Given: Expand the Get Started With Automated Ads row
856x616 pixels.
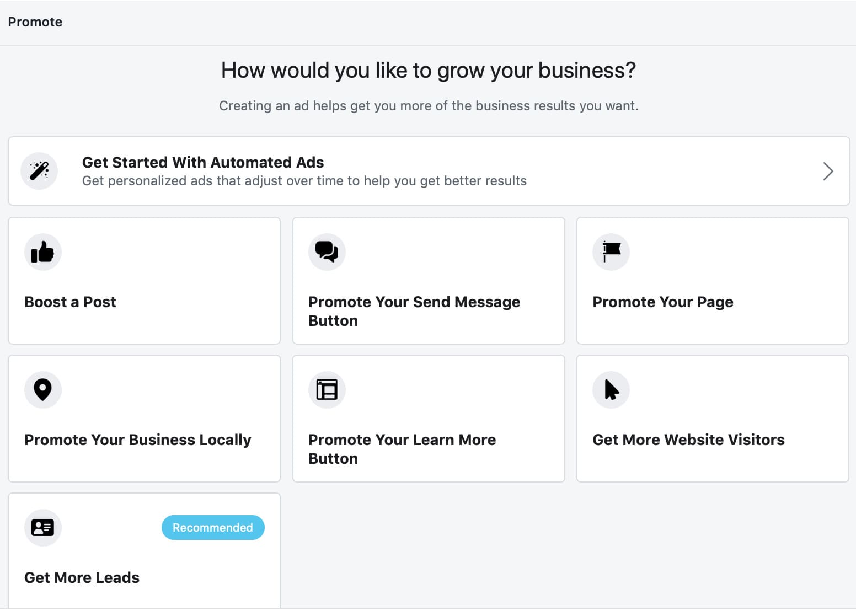Looking at the screenshot, I should (x=429, y=172).
